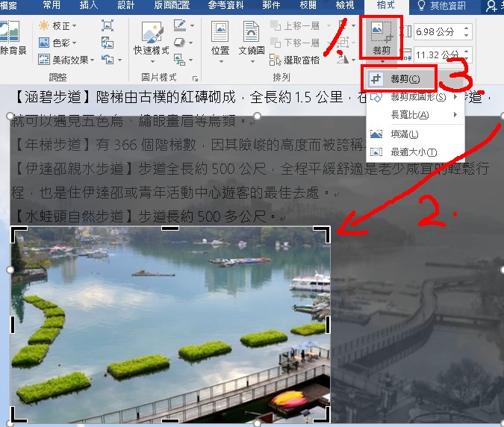
Task: Open the 選取窗格 (Selection Pane)
Action: click(x=296, y=60)
